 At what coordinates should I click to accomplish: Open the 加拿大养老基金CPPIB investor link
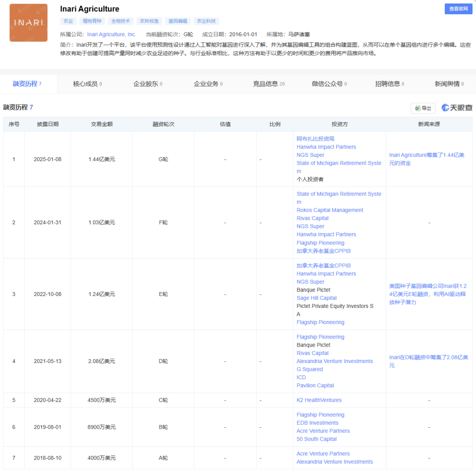[x=324, y=265]
